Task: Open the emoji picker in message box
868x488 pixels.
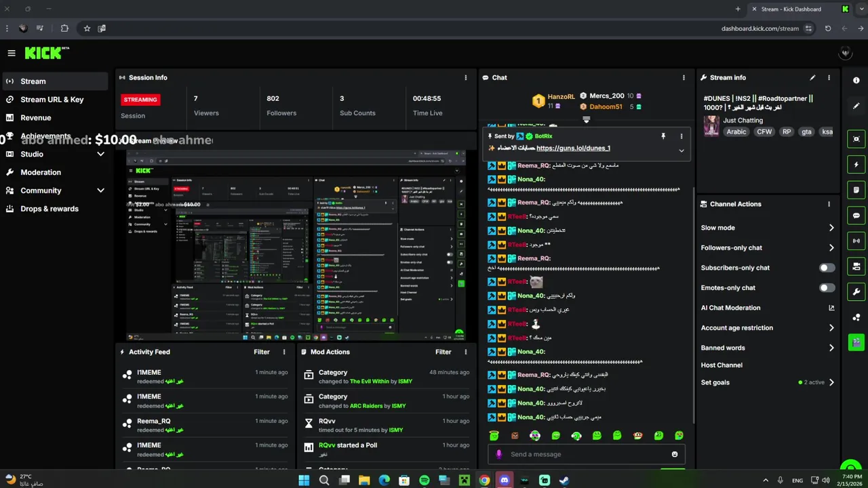Action: 675,454
